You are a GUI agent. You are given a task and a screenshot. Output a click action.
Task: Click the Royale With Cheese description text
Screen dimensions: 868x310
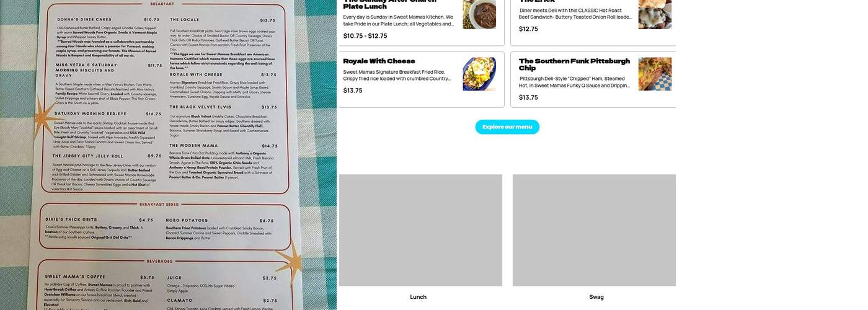pyautogui.click(x=397, y=75)
